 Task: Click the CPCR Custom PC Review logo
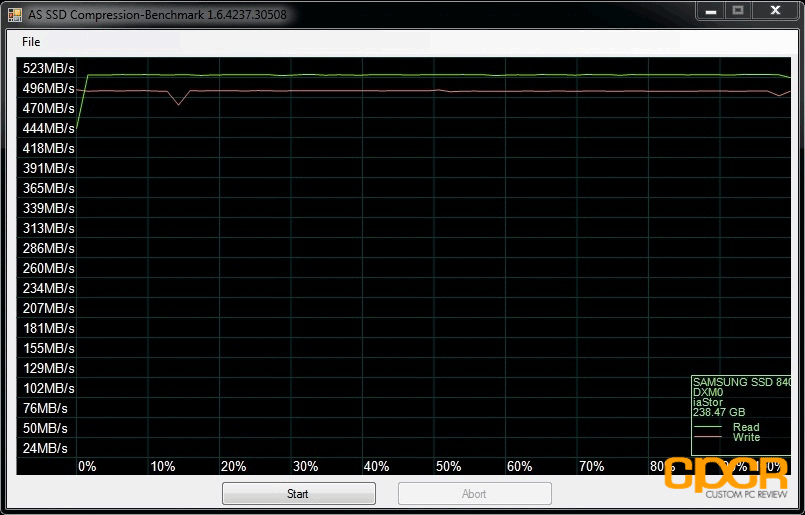pos(731,478)
